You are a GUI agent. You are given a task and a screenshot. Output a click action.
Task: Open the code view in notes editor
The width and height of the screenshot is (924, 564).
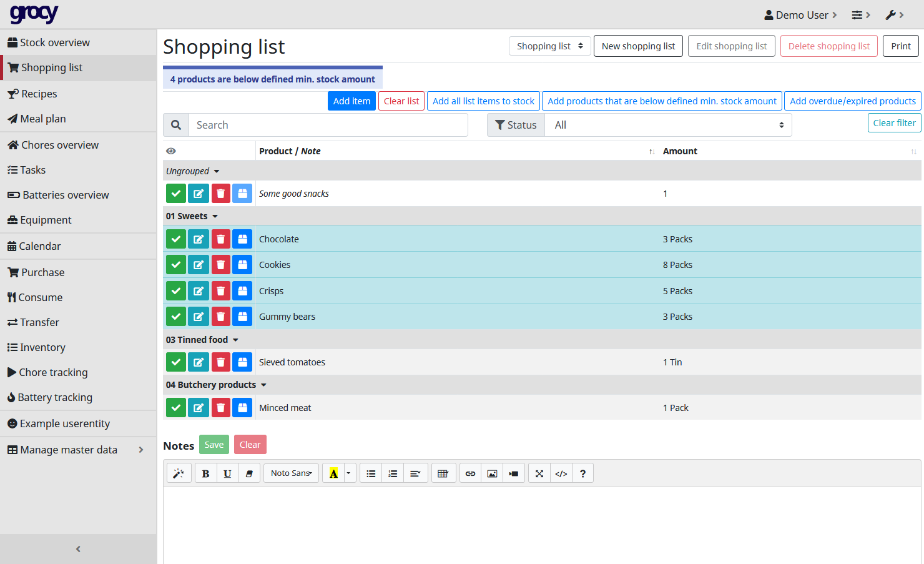click(x=561, y=473)
